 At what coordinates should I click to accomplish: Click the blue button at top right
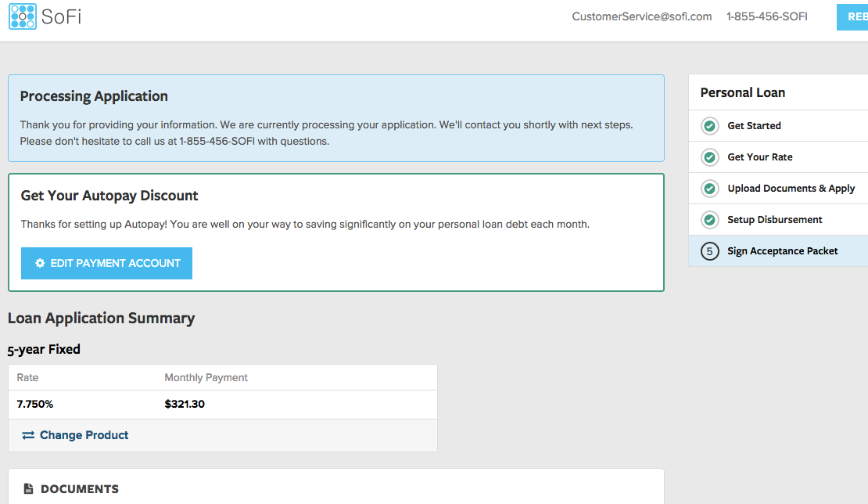point(852,17)
